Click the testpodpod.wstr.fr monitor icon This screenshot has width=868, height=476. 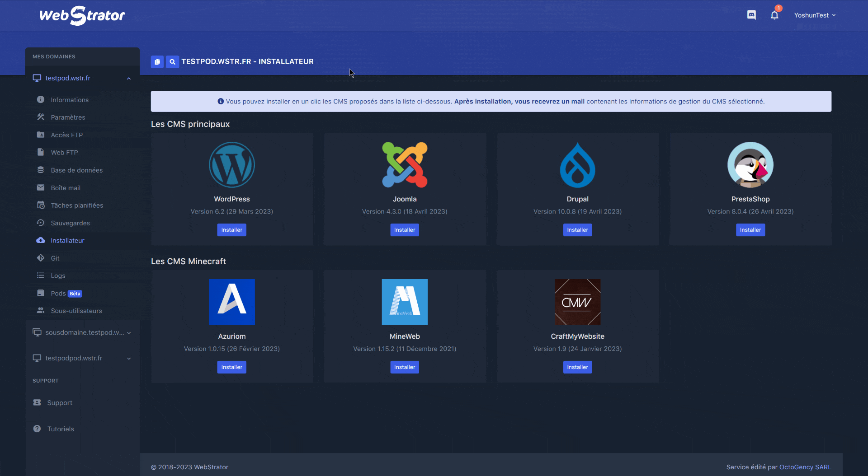tap(37, 358)
